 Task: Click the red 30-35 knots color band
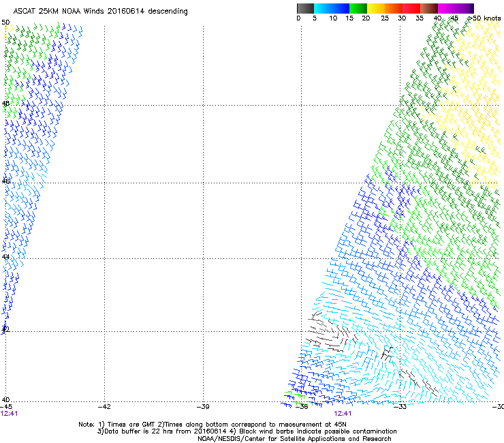pyautogui.click(x=411, y=8)
